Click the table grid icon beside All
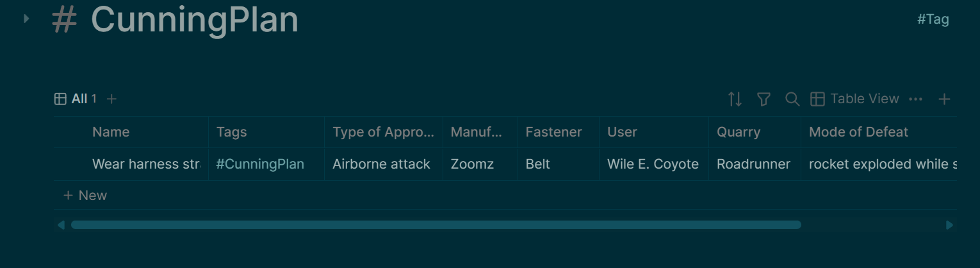Image resolution: width=980 pixels, height=268 pixels. [60, 99]
